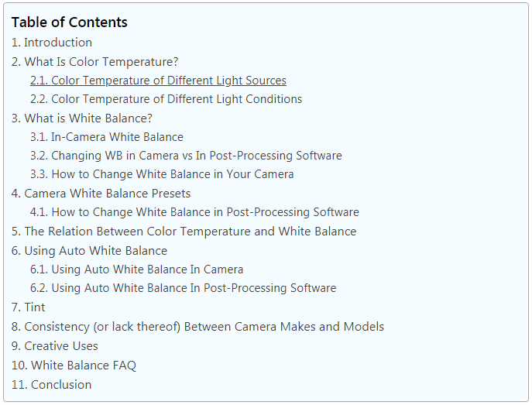Open section 6 Using Auto White Balance
The width and height of the screenshot is (532, 405).
tap(89, 251)
